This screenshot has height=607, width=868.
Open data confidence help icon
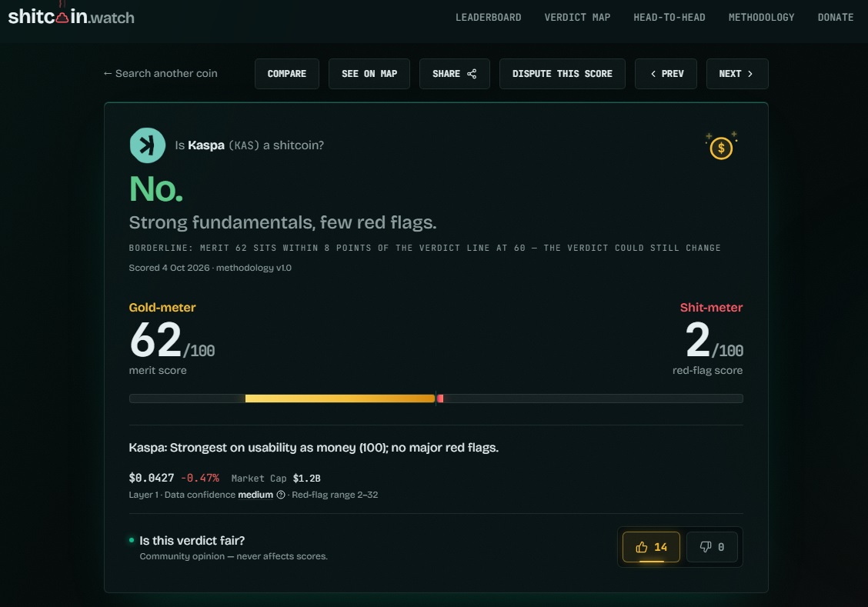tap(281, 495)
